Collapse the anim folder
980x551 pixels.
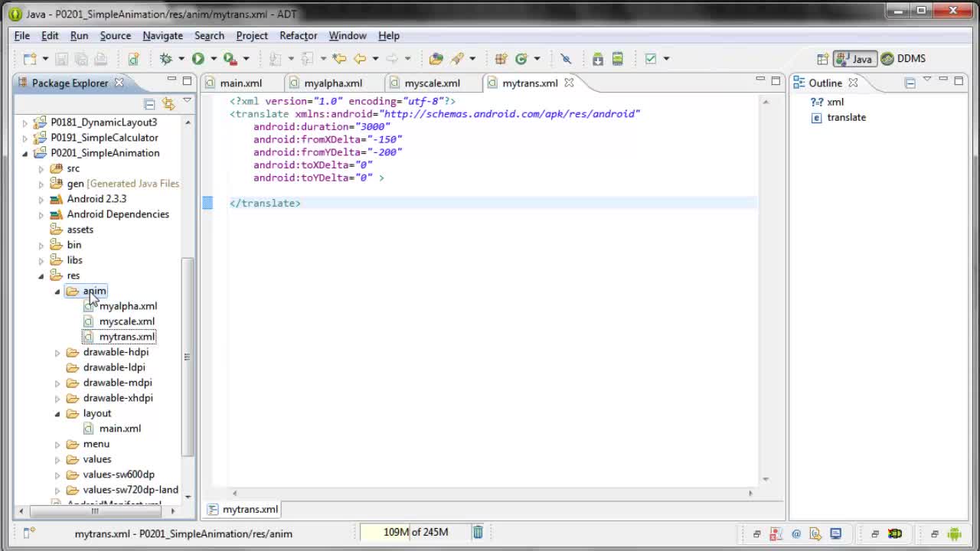click(x=57, y=291)
